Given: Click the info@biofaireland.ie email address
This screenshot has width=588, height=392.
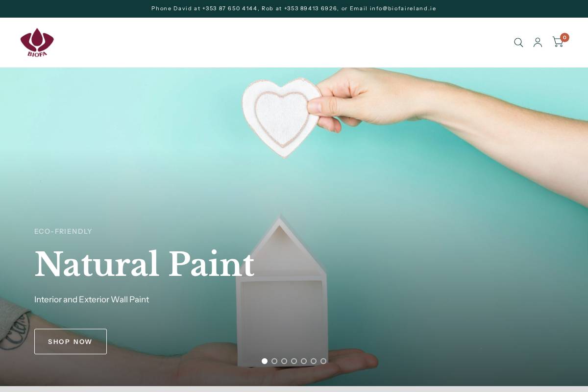Looking at the screenshot, I should pyautogui.click(x=403, y=8).
